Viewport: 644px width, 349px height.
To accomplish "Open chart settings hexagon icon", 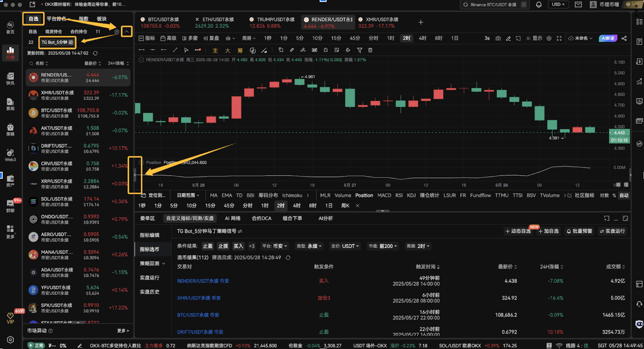I will (549, 38).
